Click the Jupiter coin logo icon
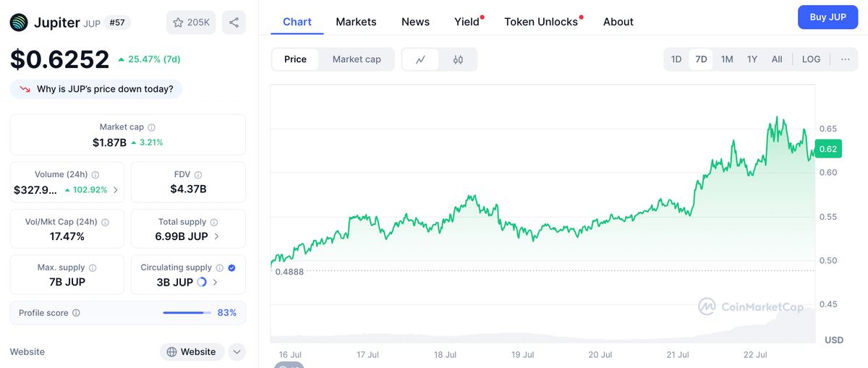Viewport: 868px width, 368px height. pyautogui.click(x=19, y=22)
